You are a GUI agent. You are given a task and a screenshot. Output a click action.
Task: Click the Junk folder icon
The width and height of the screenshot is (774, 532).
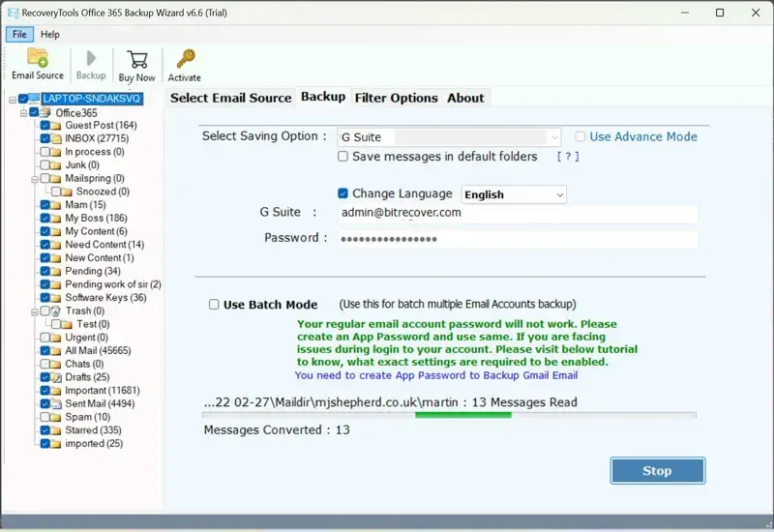pos(56,165)
